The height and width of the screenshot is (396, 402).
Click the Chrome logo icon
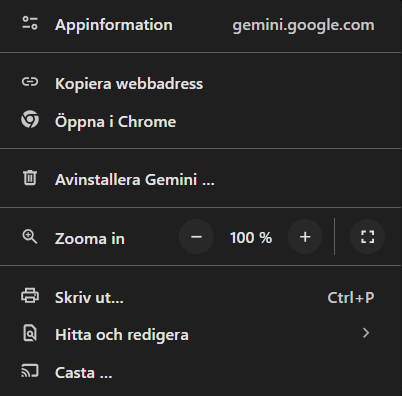point(30,119)
